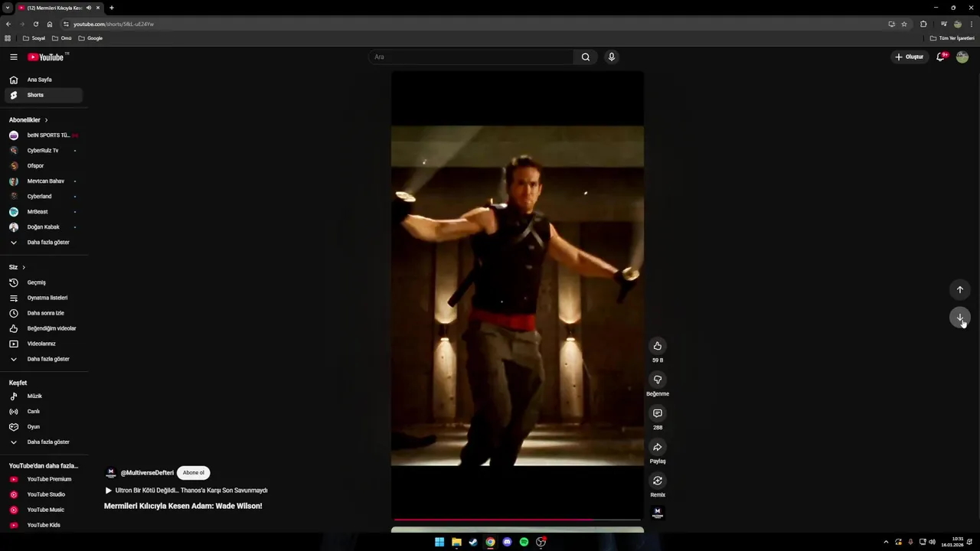The width and height of the screenshot is (980, 551).
Task: Open the related video Ultron Bir Kötü Değildi
Action: [x=186, y=491]
